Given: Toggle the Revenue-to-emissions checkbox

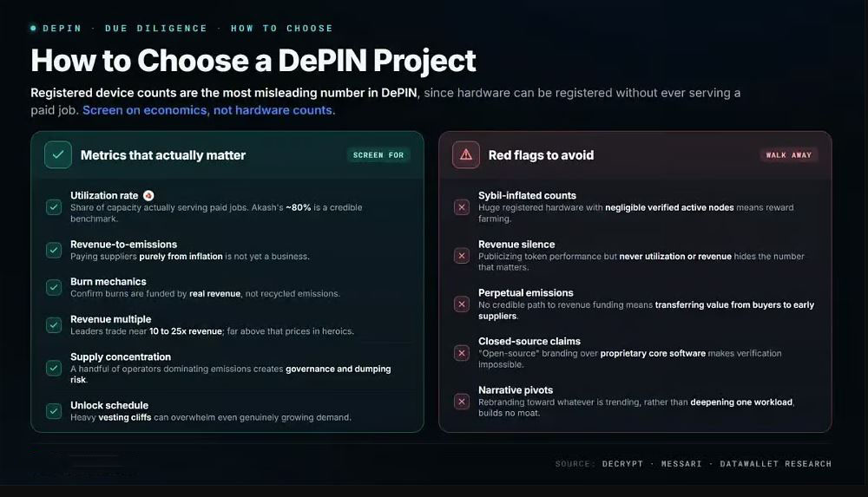Looking at the screenshot, I should (54, 250).
